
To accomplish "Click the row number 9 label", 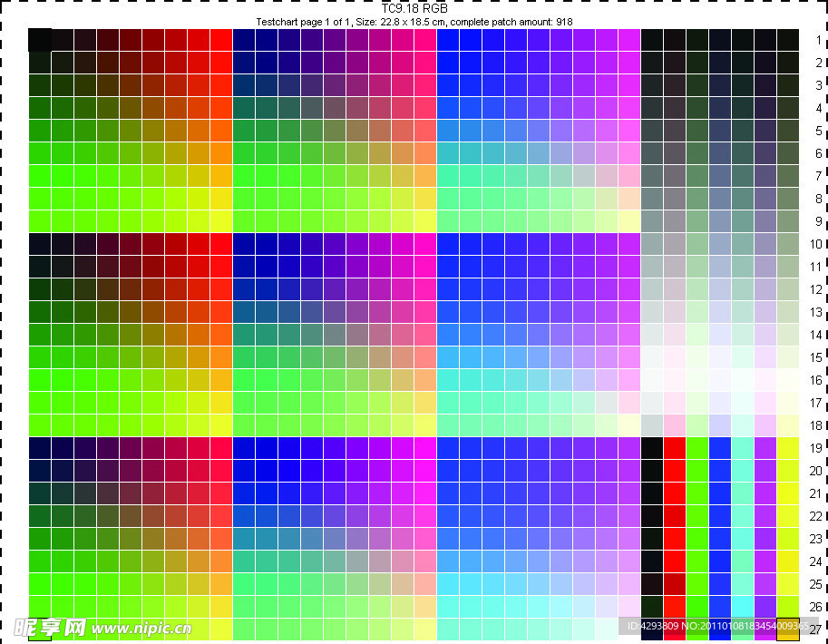I will pyautogui.click(x=818, y=221).
